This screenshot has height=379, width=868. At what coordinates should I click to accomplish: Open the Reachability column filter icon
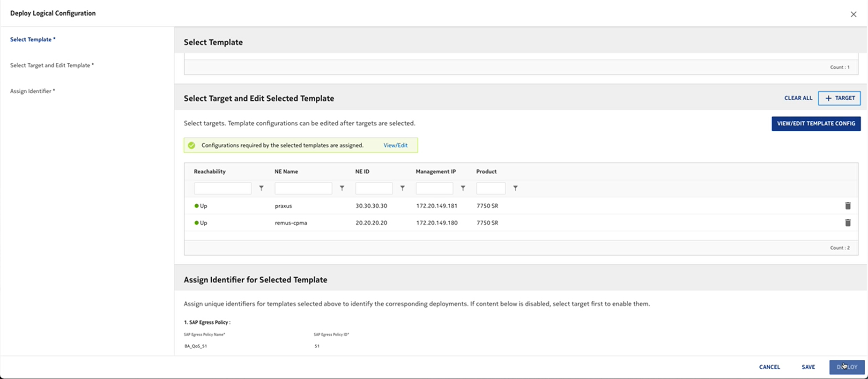[x=261, y=188]
